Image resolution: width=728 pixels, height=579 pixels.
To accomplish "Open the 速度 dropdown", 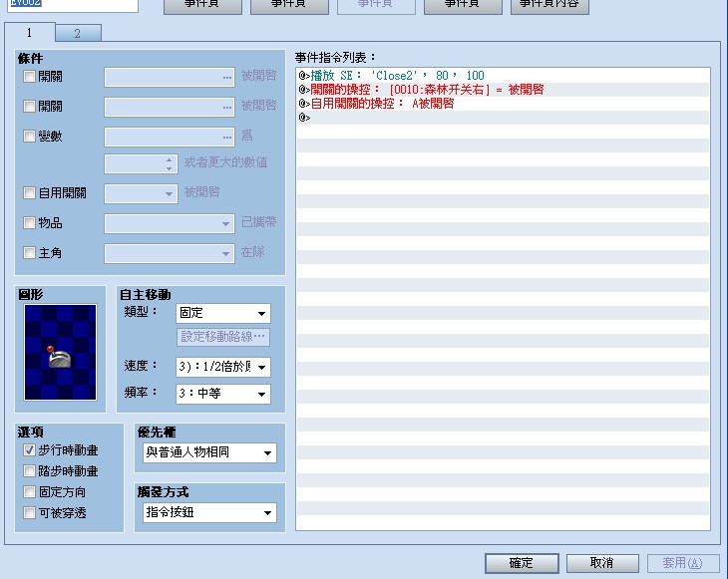I will pos(223,367).
